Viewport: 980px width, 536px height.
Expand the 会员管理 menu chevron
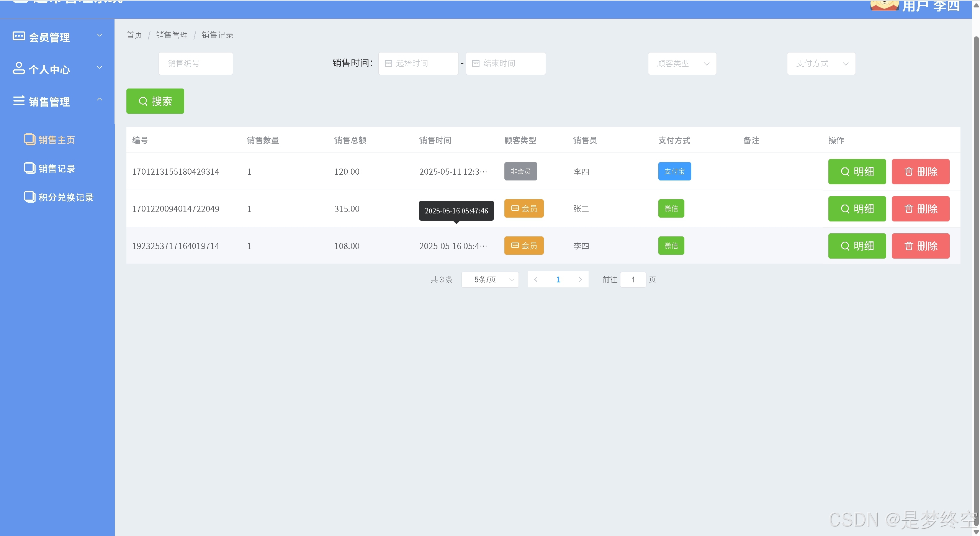coord(100,35)
